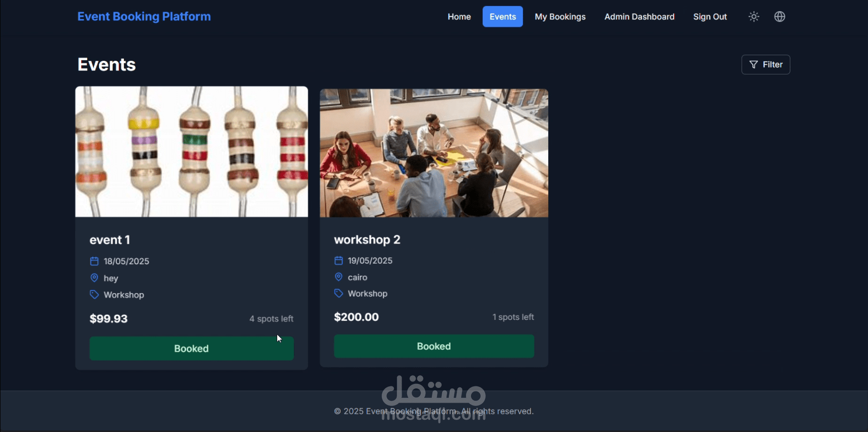Click the Booked button for event 1

191,348
